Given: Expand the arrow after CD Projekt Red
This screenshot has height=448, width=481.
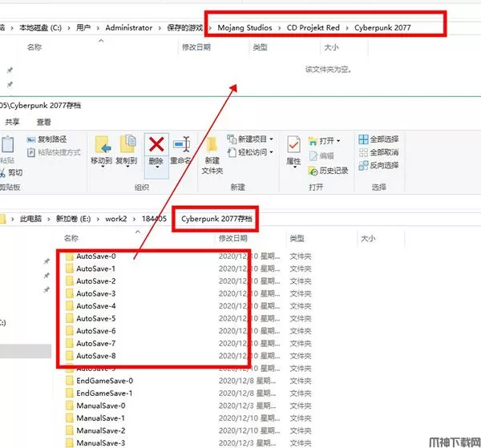Looking at the screenshot, I should 347,28.
